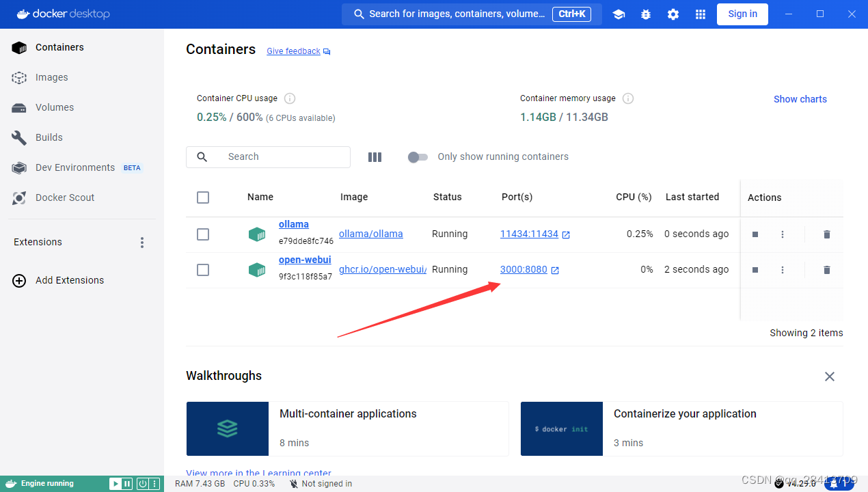This screenshot has height=492, width=868.
Task: Click the RAM 7.43 GB status text
Action: click(200, 484)
